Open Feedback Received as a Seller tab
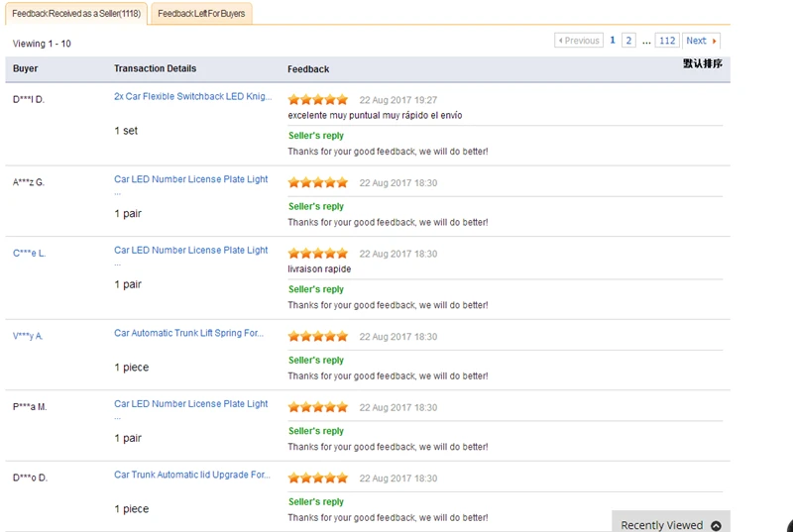 (76, 14)
